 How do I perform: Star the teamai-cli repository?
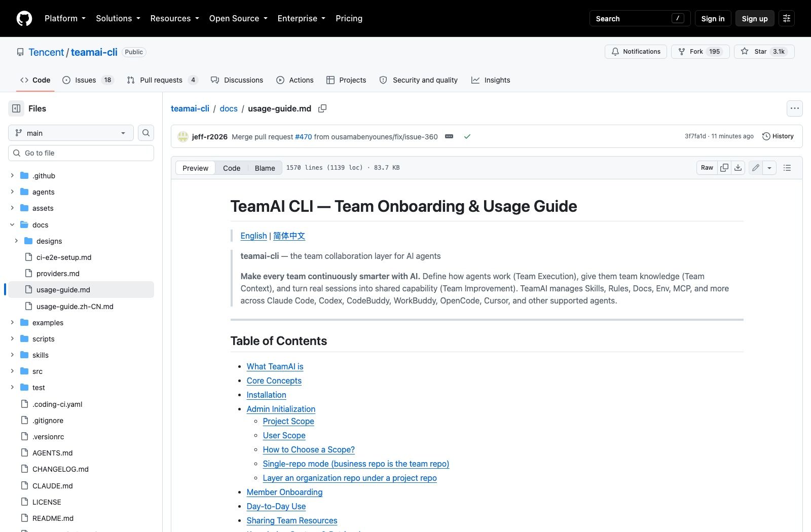tap(764, 52)
